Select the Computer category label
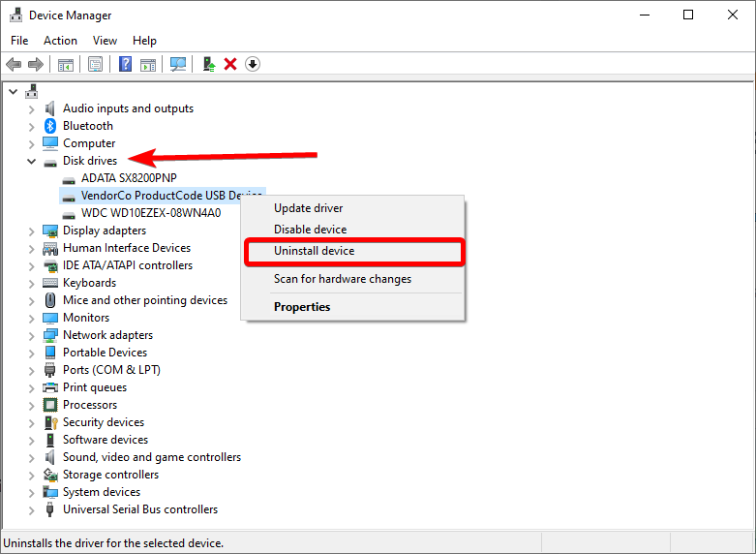This screenshot has height=554, width=756. (x=89, y=143)
